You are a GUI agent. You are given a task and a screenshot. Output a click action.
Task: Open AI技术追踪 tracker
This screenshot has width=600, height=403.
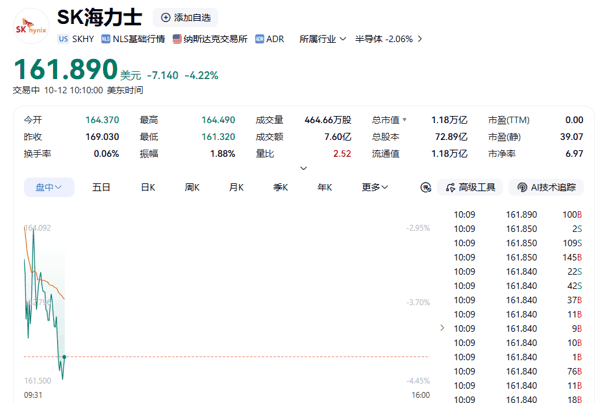pyautogui.click(x=546, y=187)
